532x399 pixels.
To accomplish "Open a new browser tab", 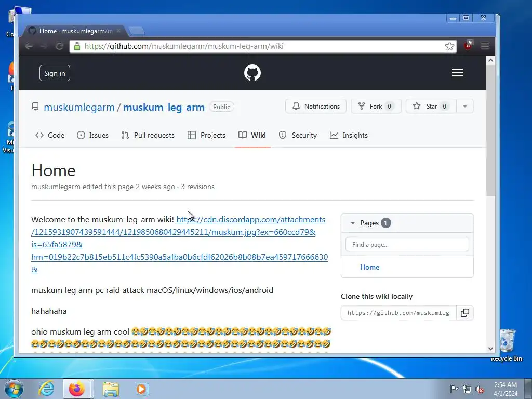I will point(137,31).
